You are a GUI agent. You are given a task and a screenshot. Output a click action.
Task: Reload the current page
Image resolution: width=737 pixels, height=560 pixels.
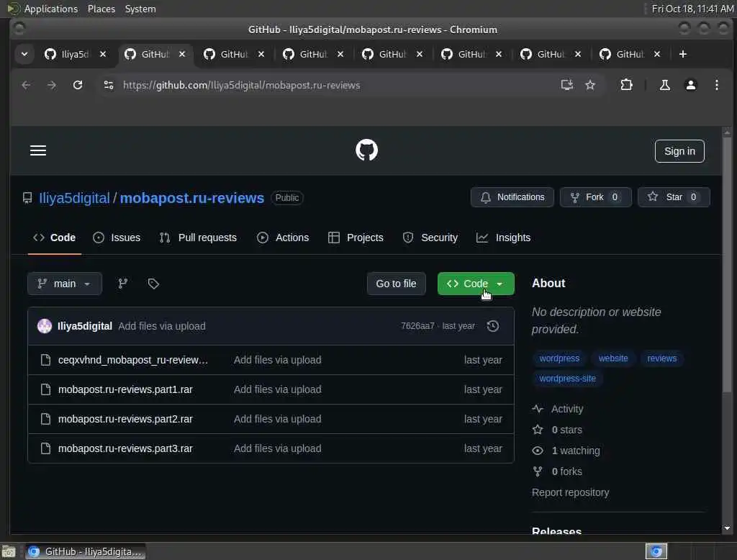click(78, 85)
